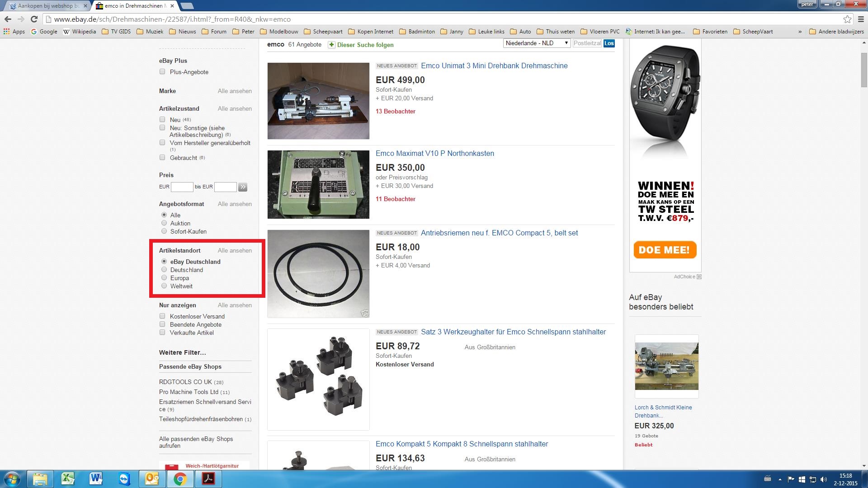Open the Wikipedia bookmark
Screen dimensions: 868x488
click(80, 32)
